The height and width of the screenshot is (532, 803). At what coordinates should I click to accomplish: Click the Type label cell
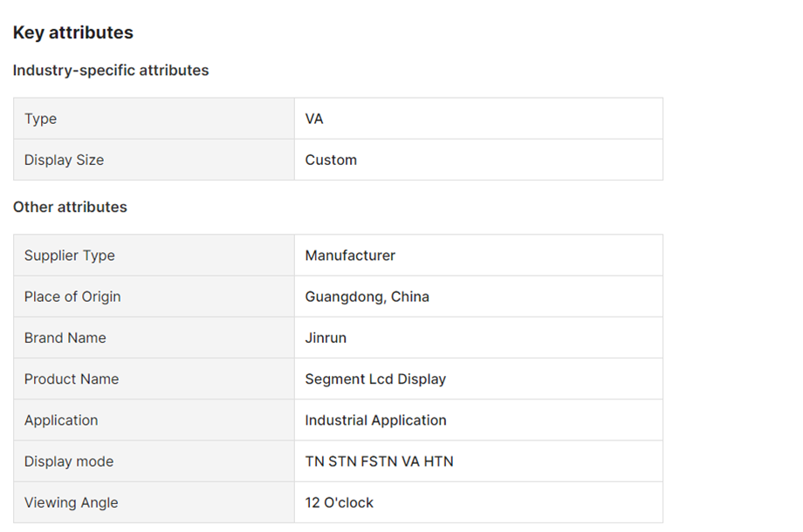pos(154,119)
